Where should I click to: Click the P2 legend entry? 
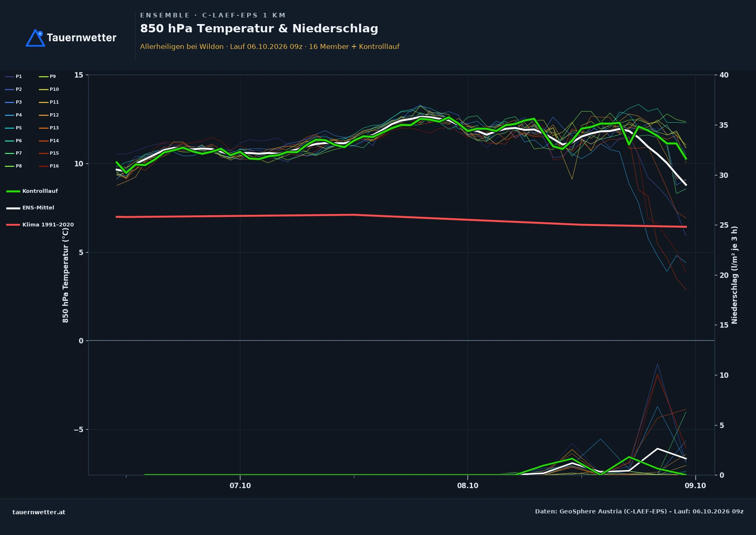click(x=14, y=89)
